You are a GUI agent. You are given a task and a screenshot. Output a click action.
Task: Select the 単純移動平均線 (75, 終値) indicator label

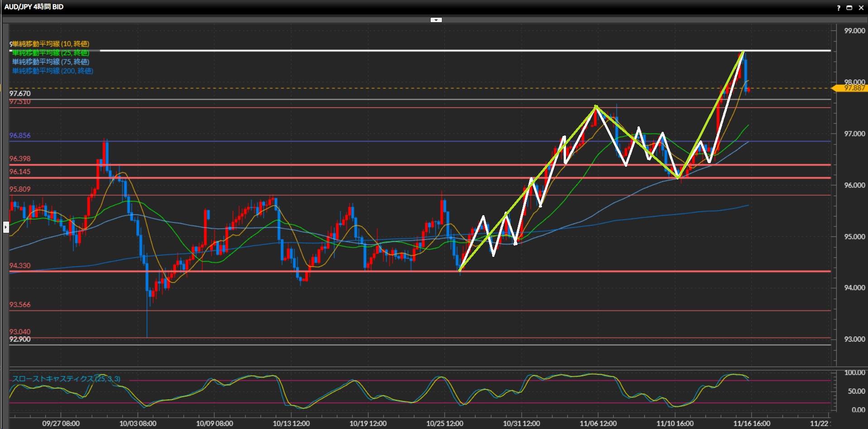pos(50,62)
